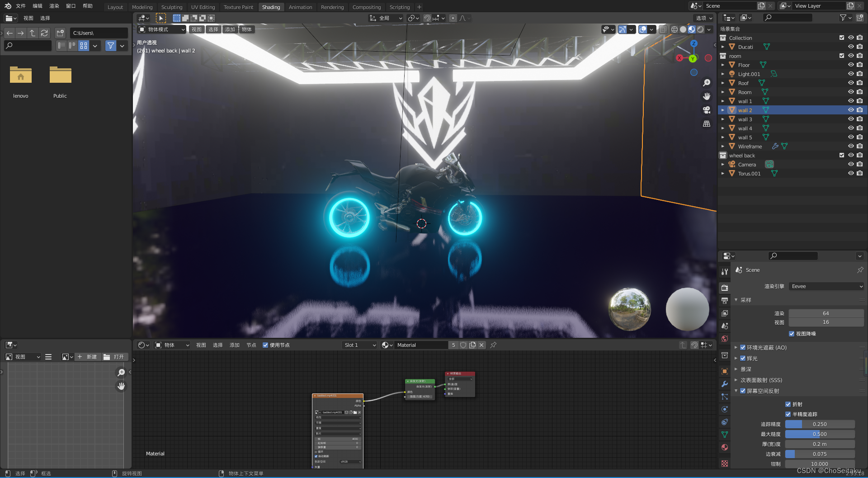Screen dimensions: 868x478
Task: Open the Texture checker properties tab
Action: [725, 464]
